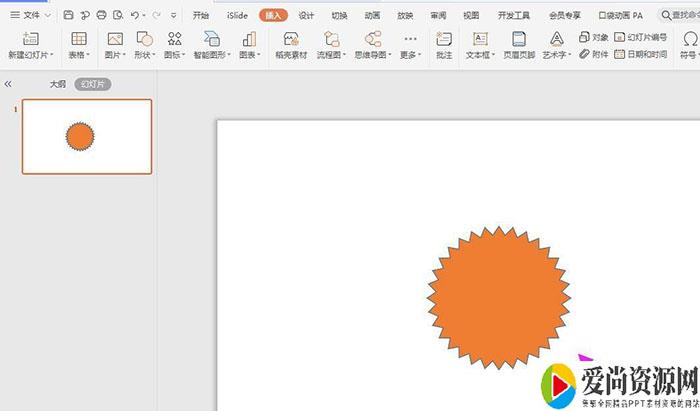This screenshot has height=411, width=700.
Task: Click the New Slide (新建幻灯片) icon
Action: [x=31, y=39]
